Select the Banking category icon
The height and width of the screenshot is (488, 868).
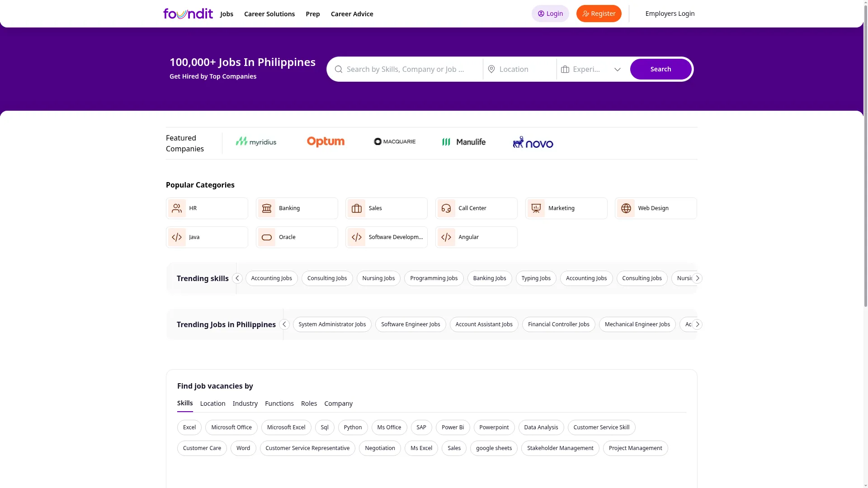[267, 208]
